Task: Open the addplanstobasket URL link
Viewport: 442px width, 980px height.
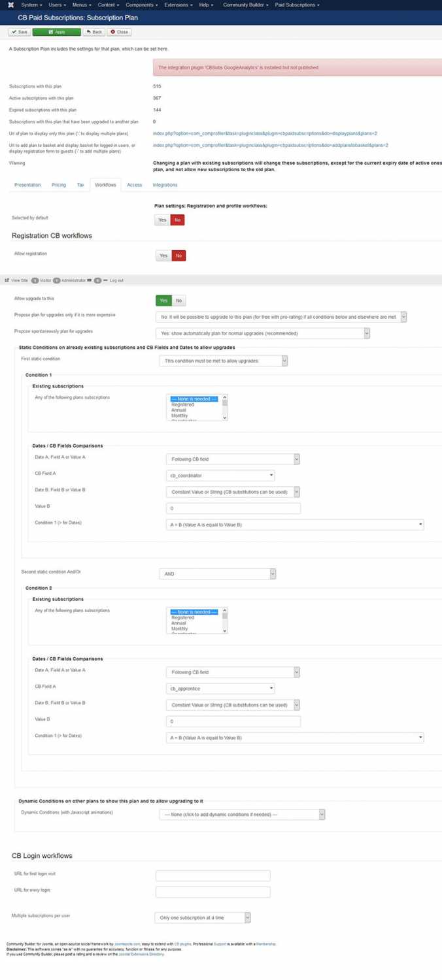Action: click(271, 145)
